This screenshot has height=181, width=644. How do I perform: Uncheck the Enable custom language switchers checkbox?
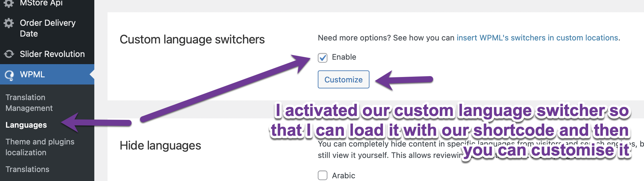coord(323,58)
